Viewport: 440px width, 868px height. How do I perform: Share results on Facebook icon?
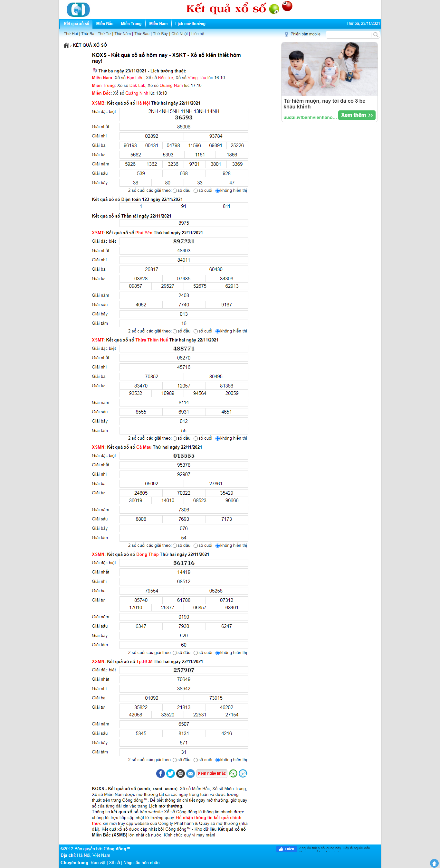point(160,773)
